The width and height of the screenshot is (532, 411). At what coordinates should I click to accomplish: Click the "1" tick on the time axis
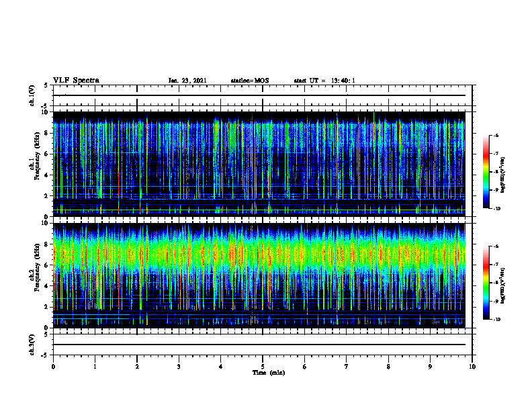point(95,367)
